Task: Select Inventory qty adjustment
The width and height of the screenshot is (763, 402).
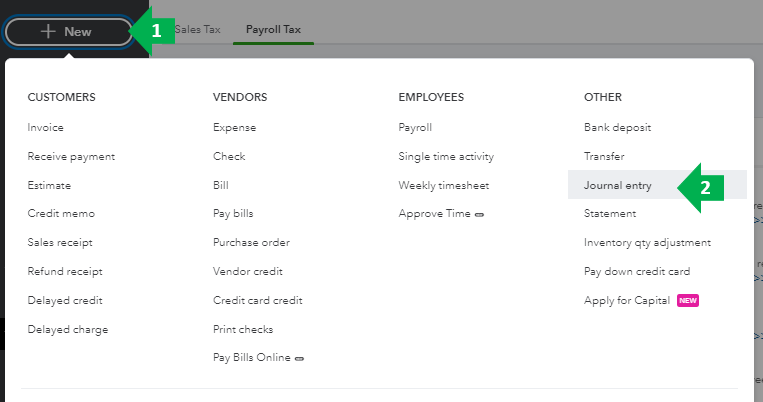Action: coord(647,243)
